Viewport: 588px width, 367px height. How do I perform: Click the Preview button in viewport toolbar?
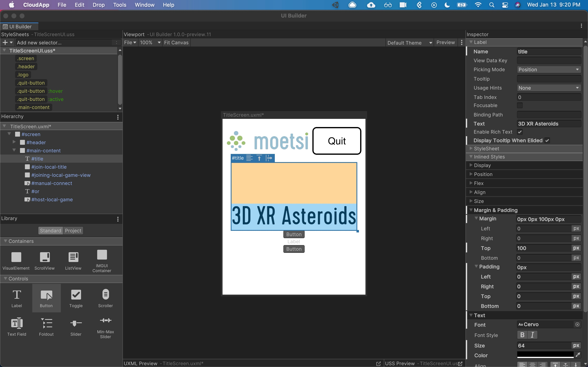pyautogui.click(x=445, y=42)
